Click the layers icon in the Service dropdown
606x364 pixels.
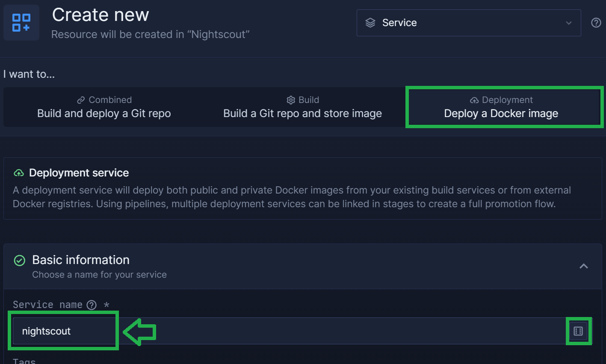click(370, 23)
